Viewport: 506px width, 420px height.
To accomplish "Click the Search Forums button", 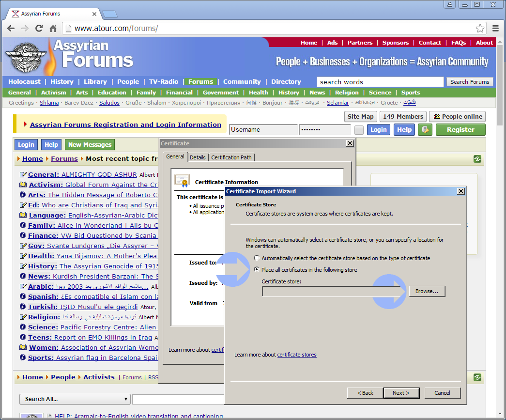I will pyautogui.click(x=470, y=82).
